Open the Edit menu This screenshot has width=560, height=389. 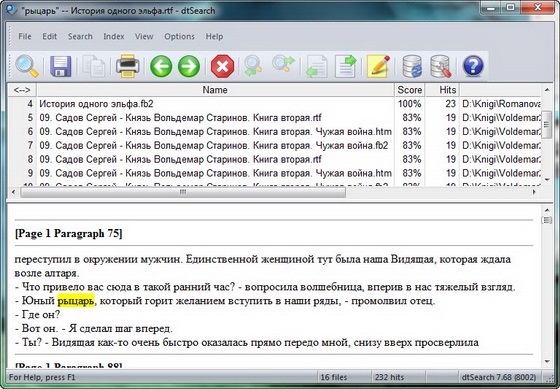click(50, 36)
